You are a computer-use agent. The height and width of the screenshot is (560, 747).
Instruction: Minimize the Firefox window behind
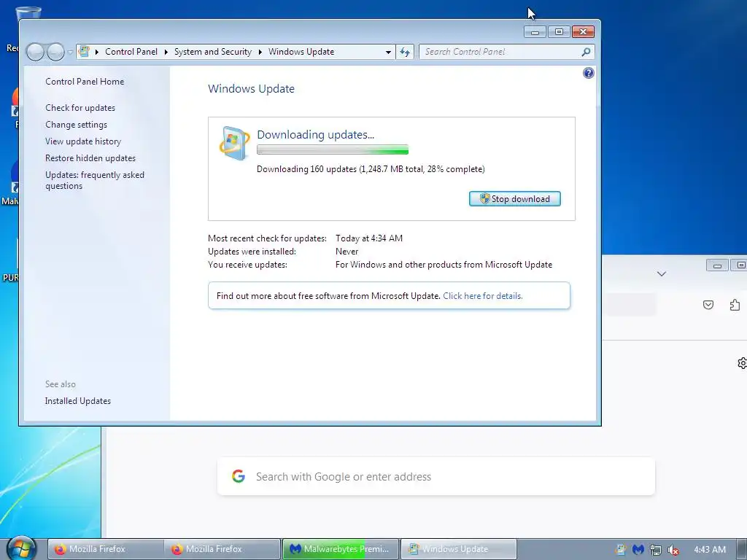pyautogui.click(x=717, y=265)
